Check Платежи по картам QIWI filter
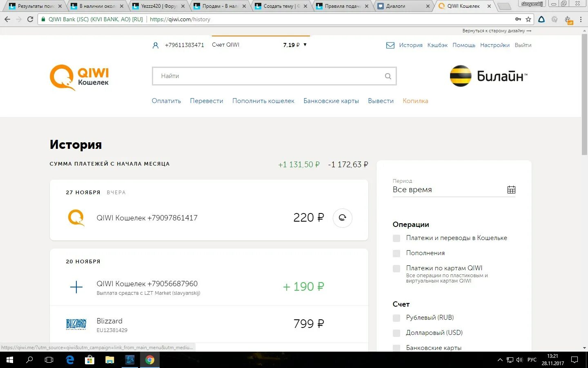Screen dimensions: 588x368 tap(396, 269)
